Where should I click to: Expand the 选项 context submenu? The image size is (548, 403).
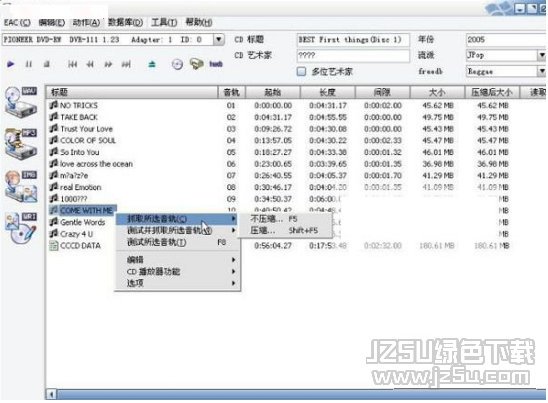pyautogui.click(x=177, y=283)
